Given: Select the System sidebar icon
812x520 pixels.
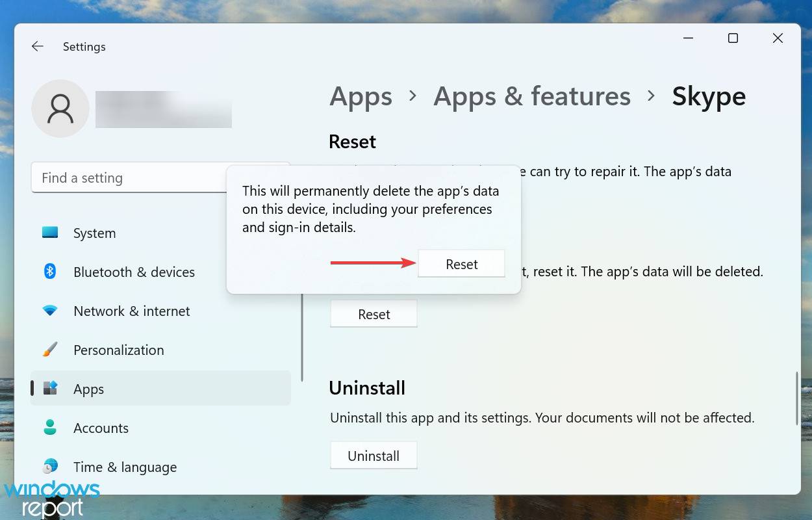Looking at the screenshot, I should click(x=50, y=233).
